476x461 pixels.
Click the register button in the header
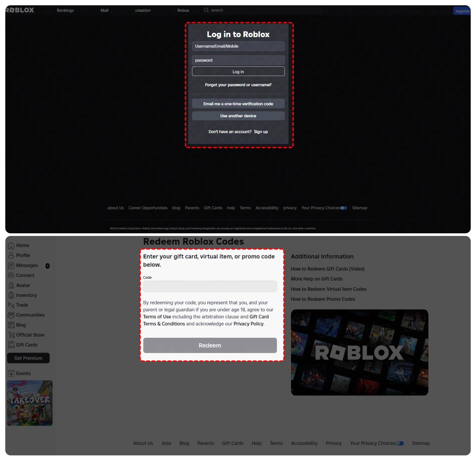tap(462, 11)
